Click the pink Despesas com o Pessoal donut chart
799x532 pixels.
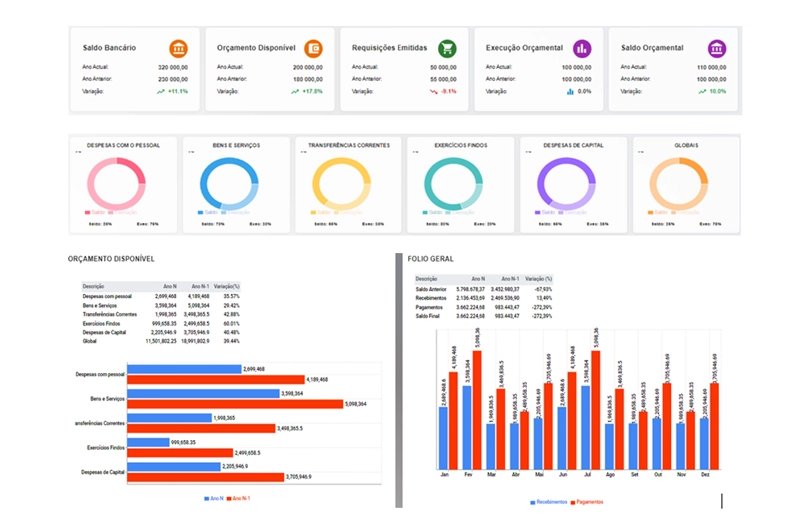click(x=116, y=184)
